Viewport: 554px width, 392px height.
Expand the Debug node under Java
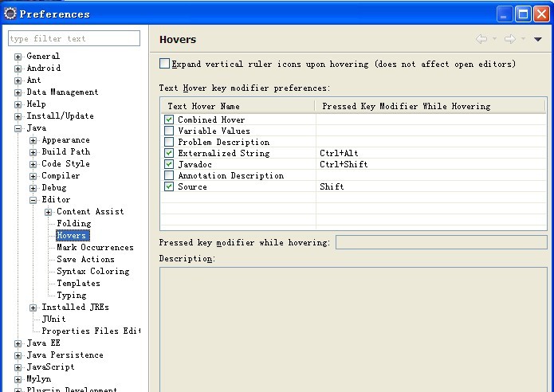[33, 188]
